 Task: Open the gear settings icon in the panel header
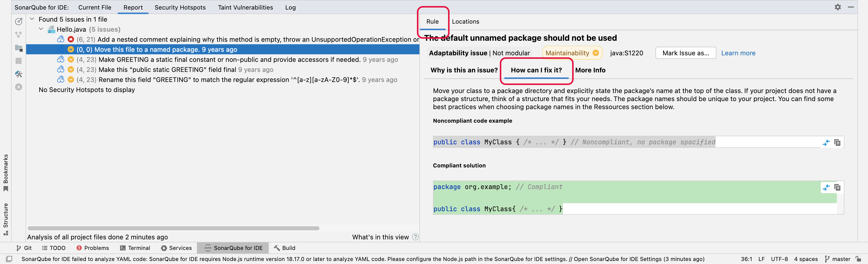(x=838, y=7)
